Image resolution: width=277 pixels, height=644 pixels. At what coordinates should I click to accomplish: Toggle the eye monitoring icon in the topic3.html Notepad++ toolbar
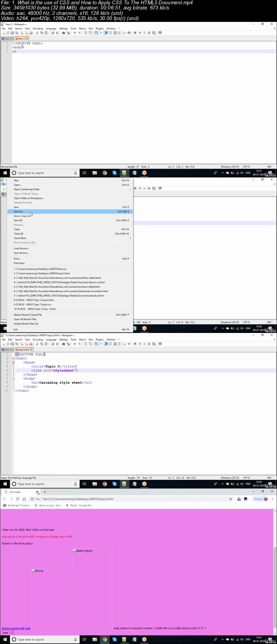[129, 344]
